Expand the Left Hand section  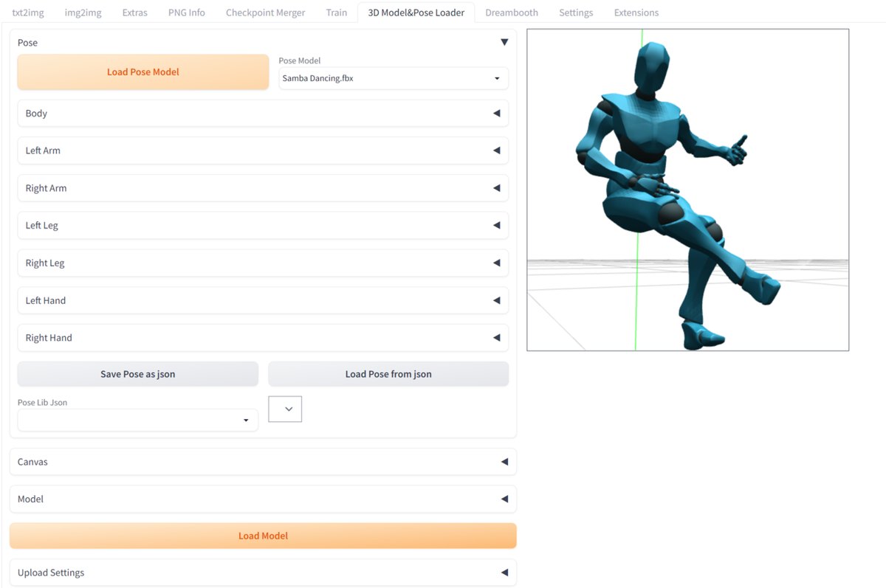[x=263, y=300]
